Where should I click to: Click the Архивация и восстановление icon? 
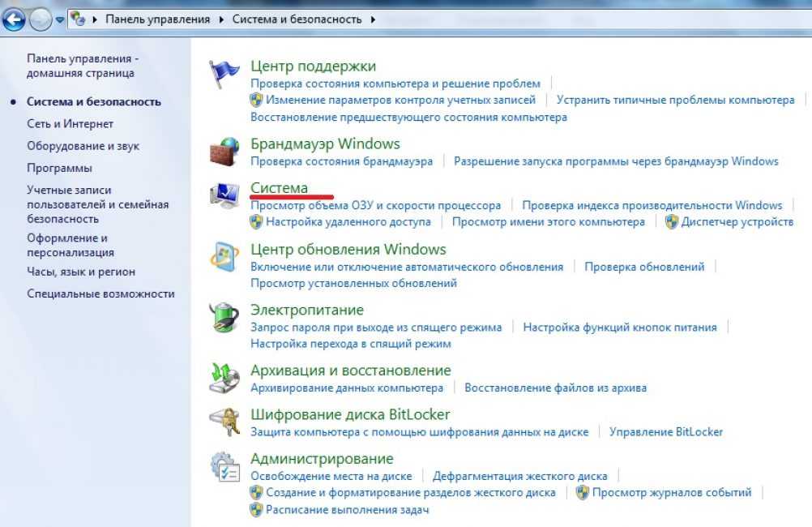(224, 379)
